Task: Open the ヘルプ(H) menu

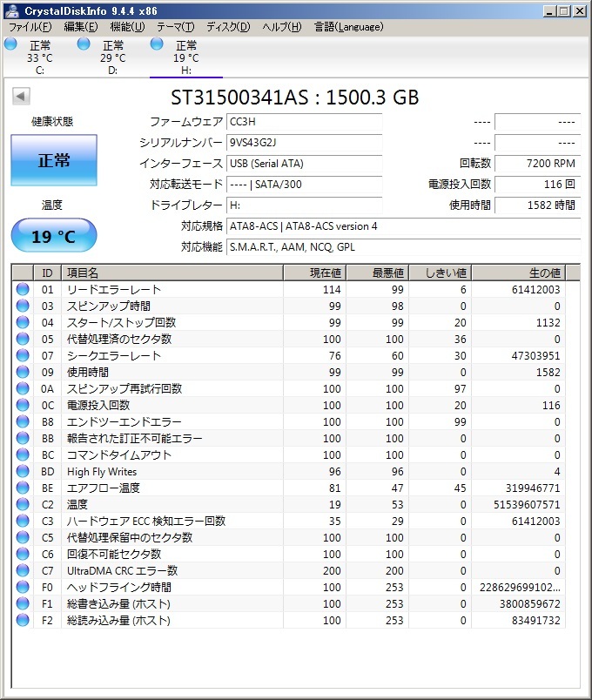Action: [282, 27]
